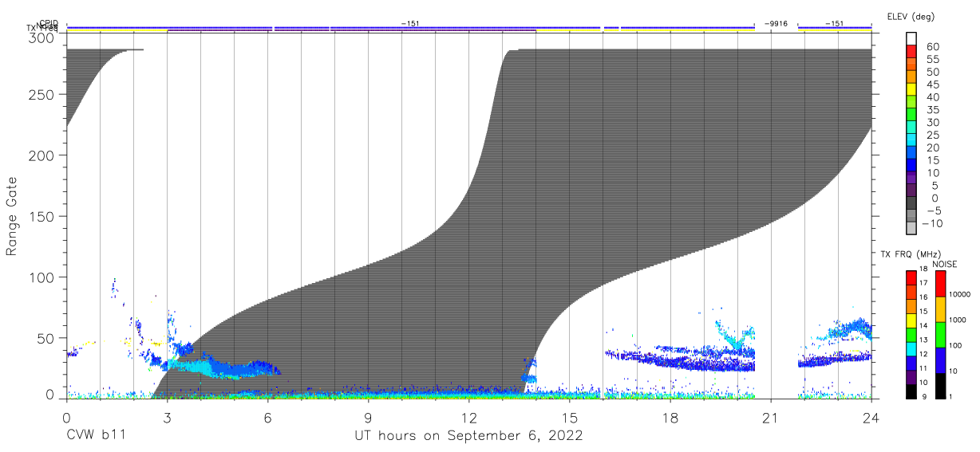Click the '−151' CPID value at top center

409,24
